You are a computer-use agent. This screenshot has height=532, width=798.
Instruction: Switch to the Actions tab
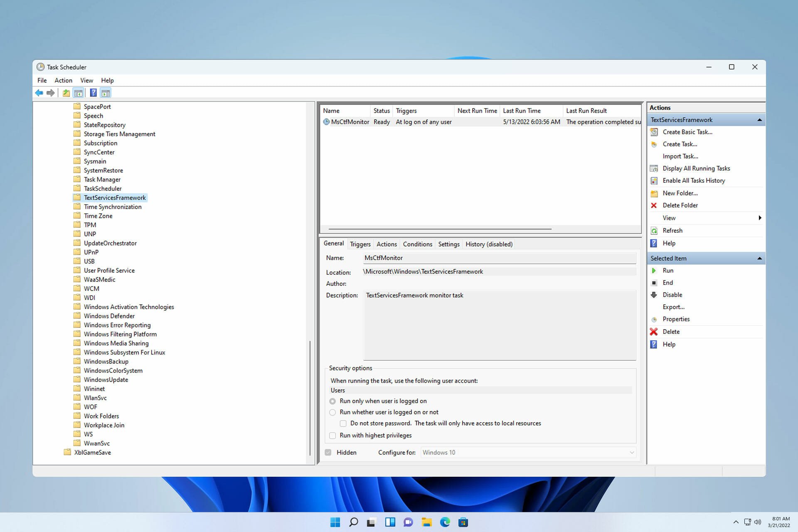(x=387, y=244)
